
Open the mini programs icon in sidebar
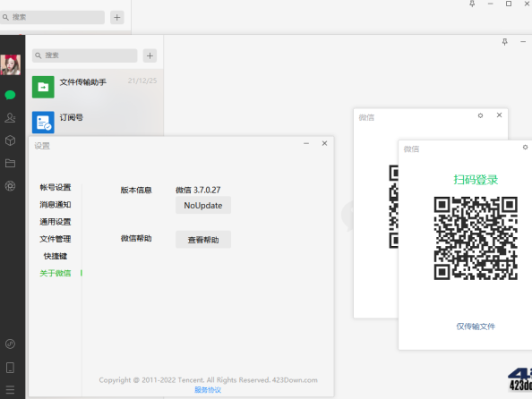(x=10, y=344)
